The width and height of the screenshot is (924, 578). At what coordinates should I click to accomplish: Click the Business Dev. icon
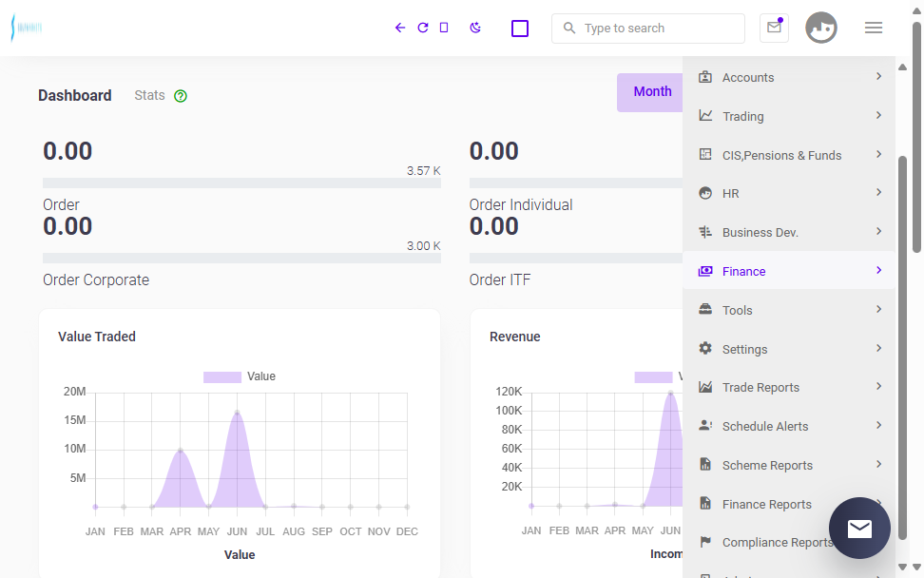pos(704,232)
